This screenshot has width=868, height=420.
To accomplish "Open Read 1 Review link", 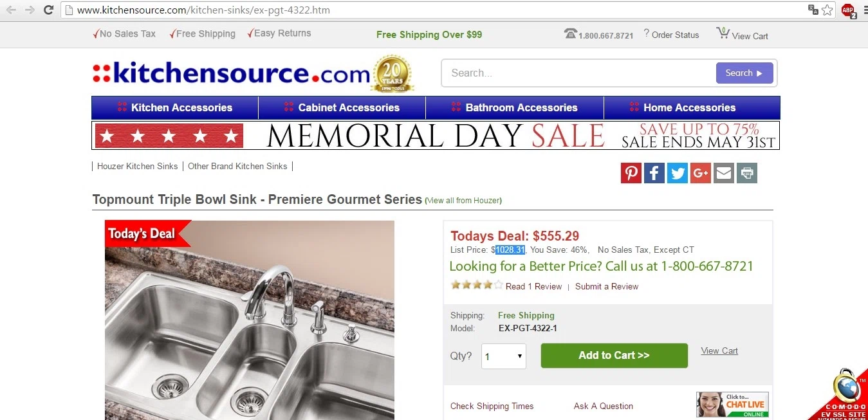I will click(x=533, y=286).
